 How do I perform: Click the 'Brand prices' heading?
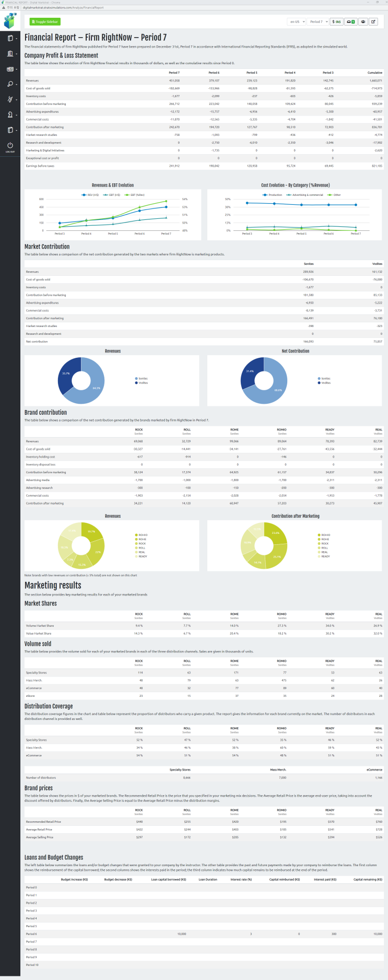pyautogui.click(x=39, y=788)
